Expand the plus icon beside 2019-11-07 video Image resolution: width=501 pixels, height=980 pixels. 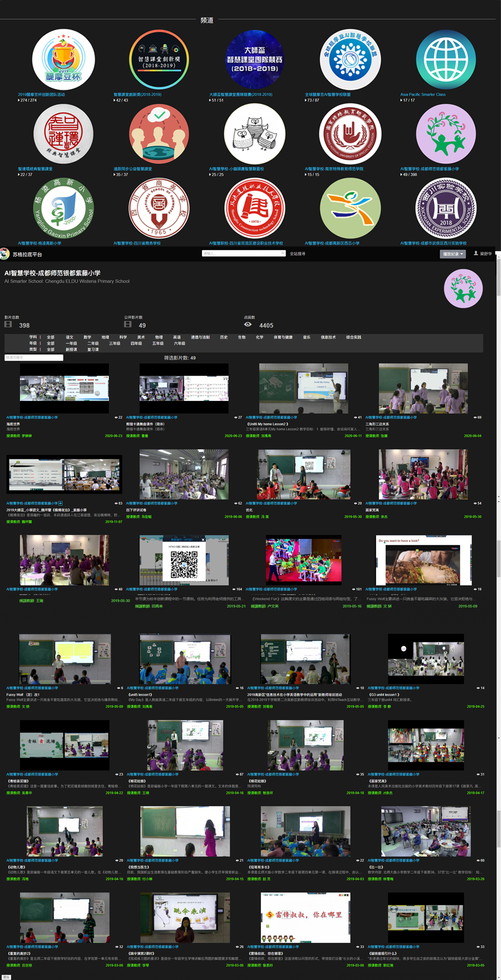(x=61, y=503)
